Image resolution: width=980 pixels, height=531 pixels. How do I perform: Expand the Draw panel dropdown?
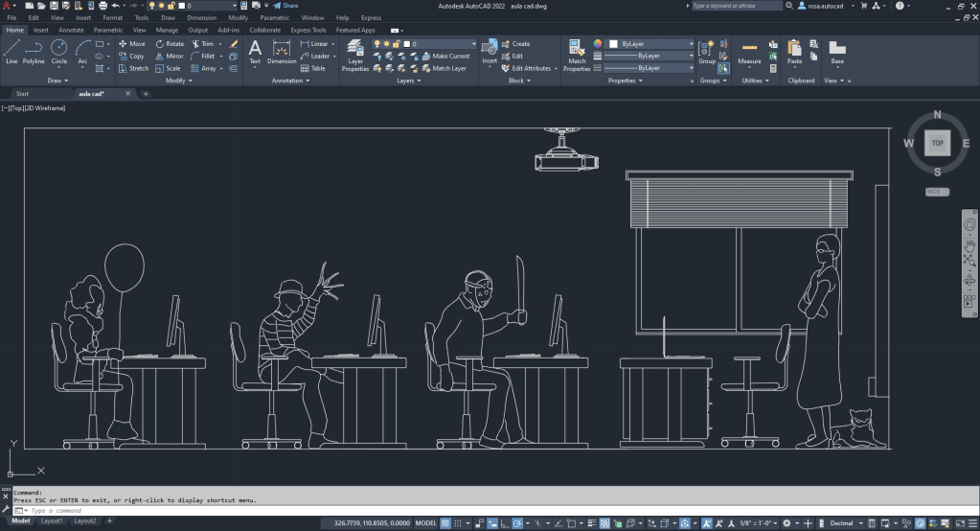tap(58, 81)
